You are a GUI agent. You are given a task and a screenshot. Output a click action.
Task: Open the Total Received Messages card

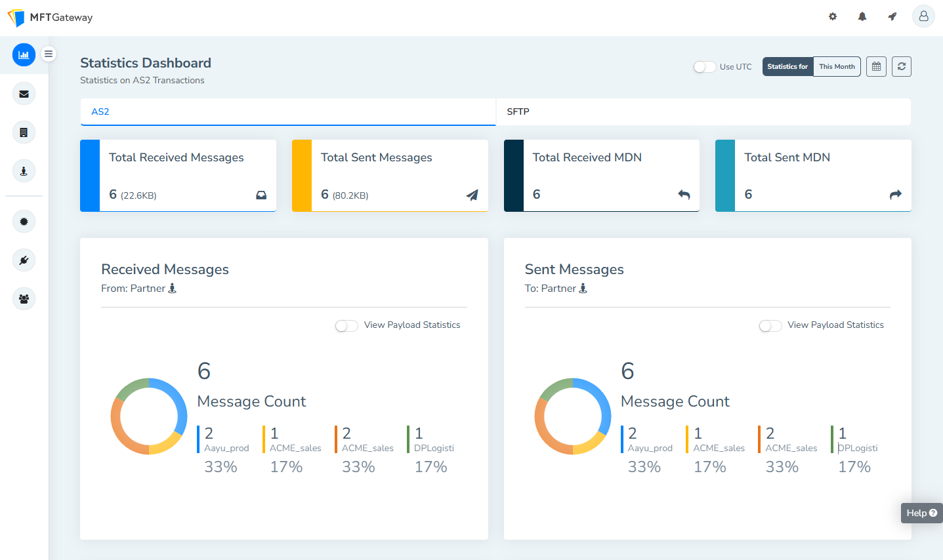178,176
